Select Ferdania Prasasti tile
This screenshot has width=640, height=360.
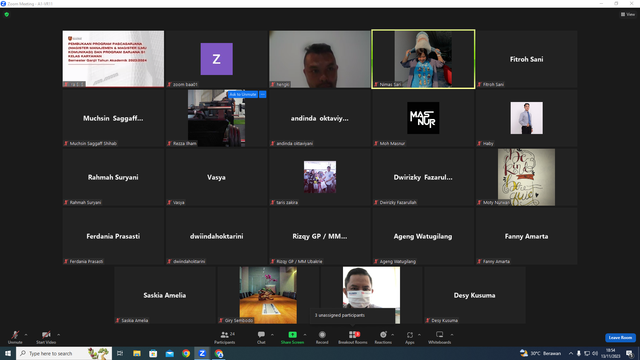[x=113, y=236]
